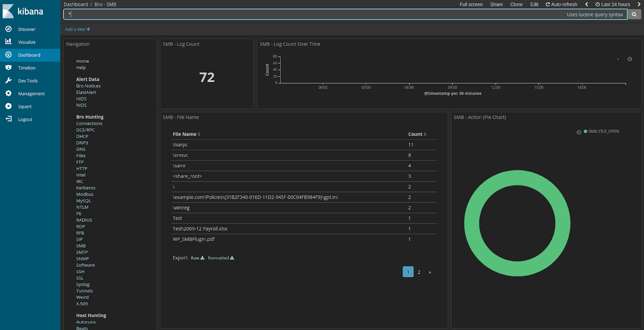
Task: Click SMB::FILE_OPEN green legend dot
Action: click(586, 131)
